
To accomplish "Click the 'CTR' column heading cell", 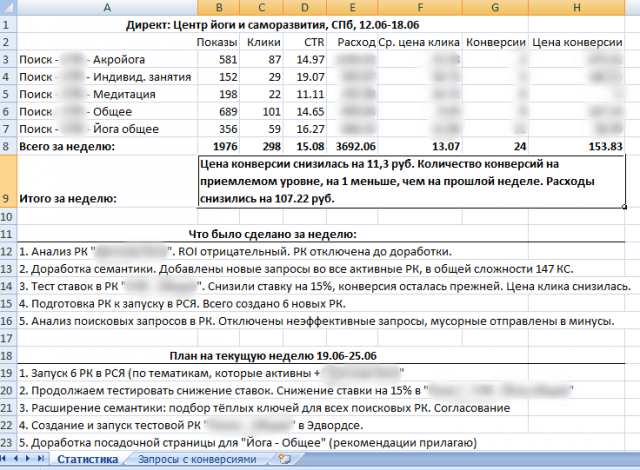I will [314, 42].
